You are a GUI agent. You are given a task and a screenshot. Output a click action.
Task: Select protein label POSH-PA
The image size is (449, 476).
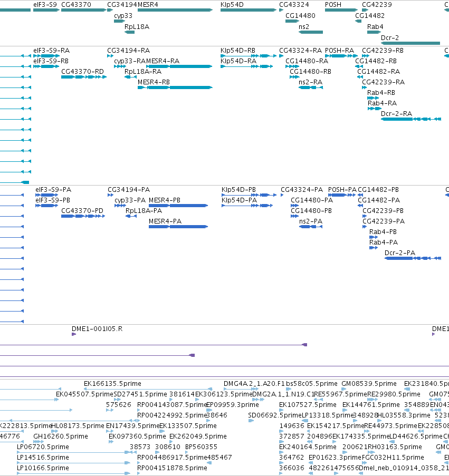(x=342, y=190)
